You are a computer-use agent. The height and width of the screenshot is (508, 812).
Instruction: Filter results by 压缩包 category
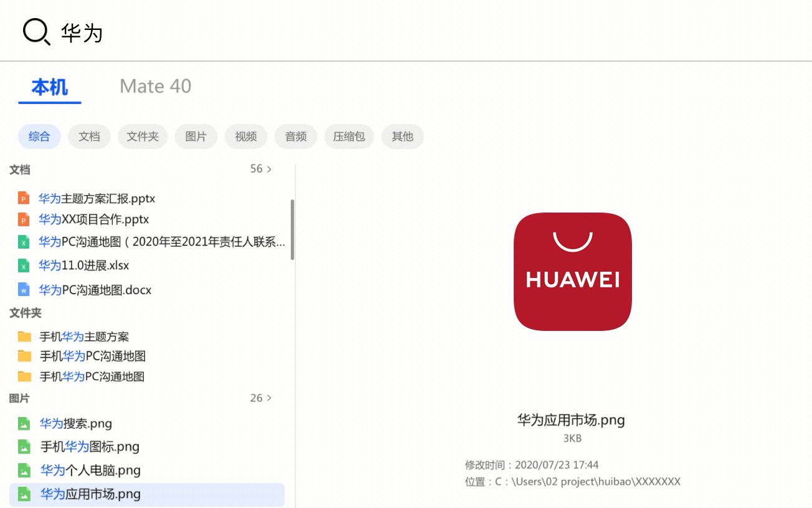coord(349,137)
